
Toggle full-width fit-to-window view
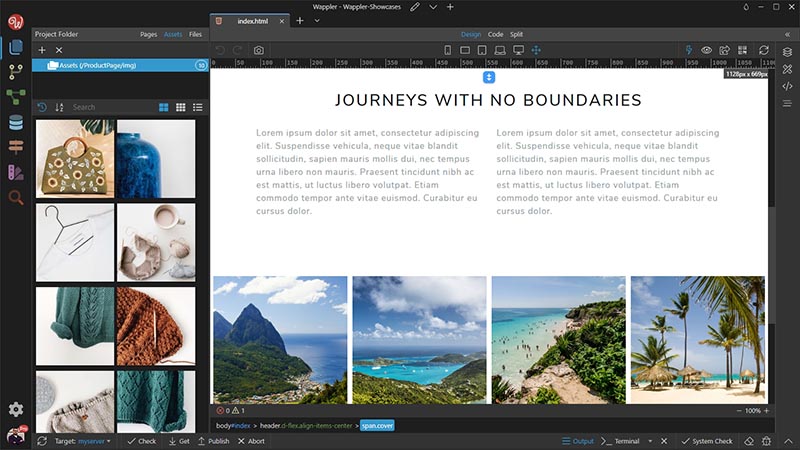click(536, 50)
